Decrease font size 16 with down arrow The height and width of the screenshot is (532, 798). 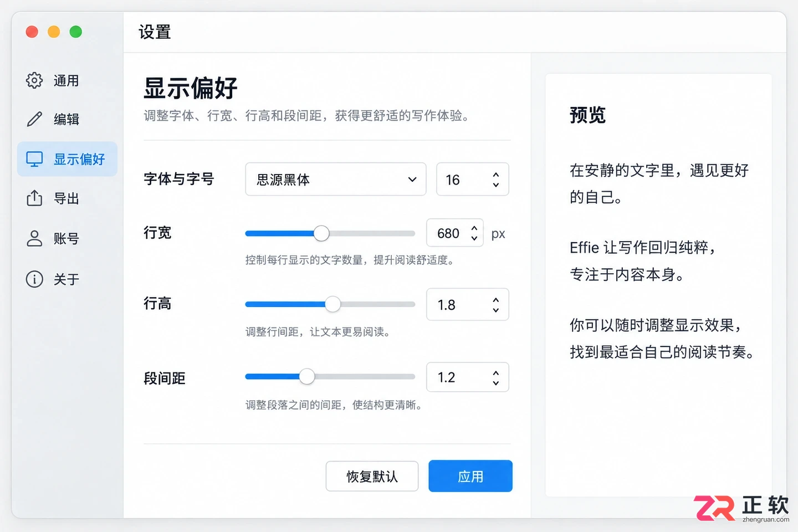coord(496,185)
